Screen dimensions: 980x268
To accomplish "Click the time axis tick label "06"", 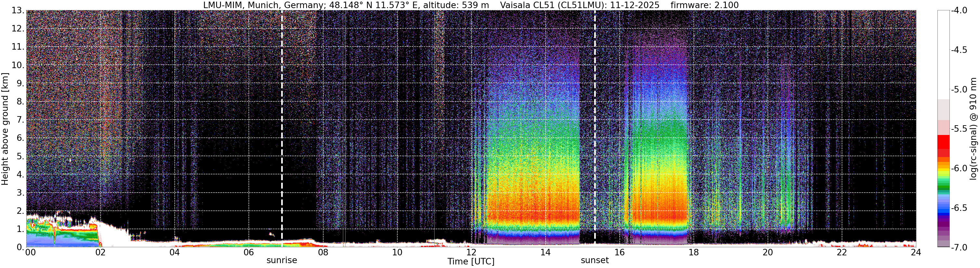I will pyautogui.click(x=249, y=252).
